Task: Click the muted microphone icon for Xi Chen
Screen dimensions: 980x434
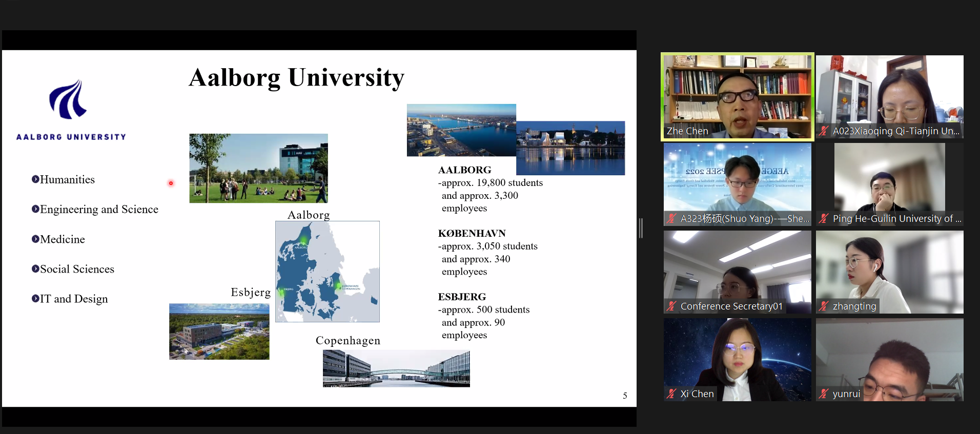Action: click(x=671, y=394)
